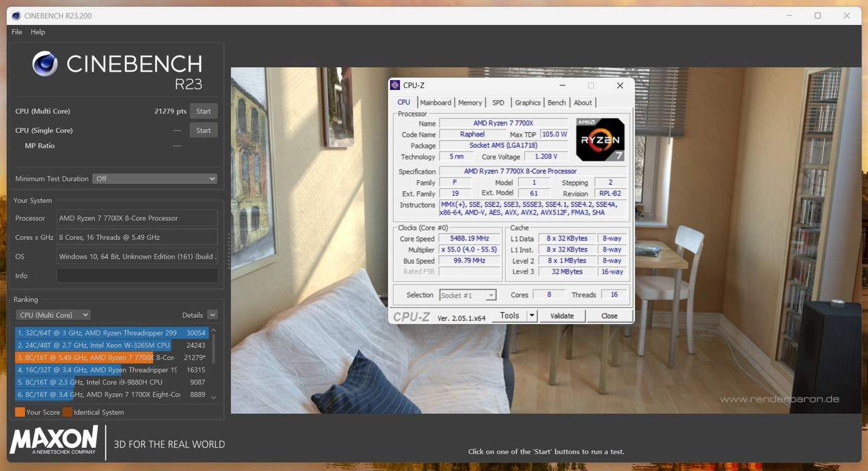Image resolution: width=868 pixels, height=471 pixels.
Task: Open the Minimum Test Duration dropdown
Action: coord(155,178)
